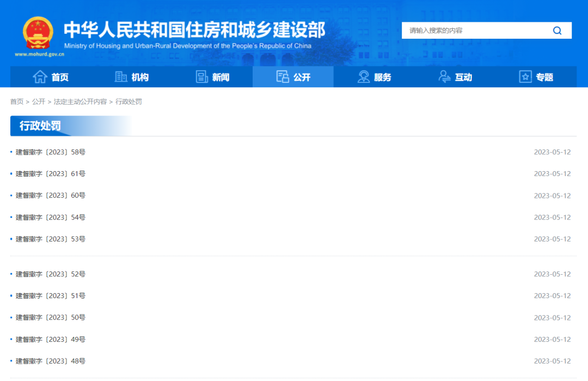Open the 服务 navigation tab
This screenshot has width=588, height=381.
point(374,76)
